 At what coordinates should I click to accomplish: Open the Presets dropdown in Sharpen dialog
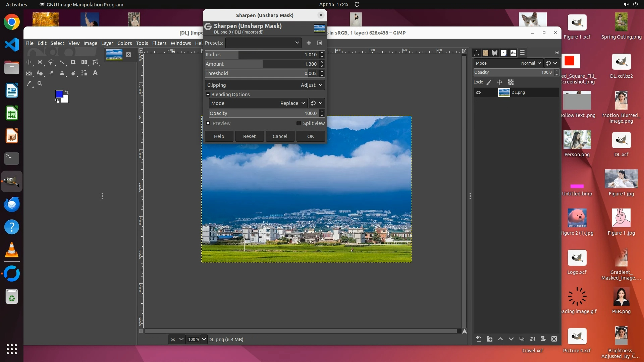(x=263, y=43)
